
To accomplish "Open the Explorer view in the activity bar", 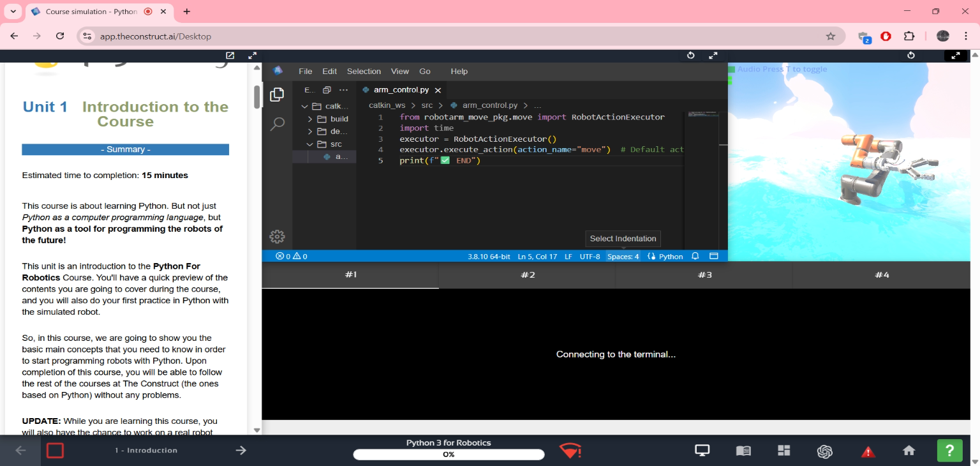I will point(277,94).
